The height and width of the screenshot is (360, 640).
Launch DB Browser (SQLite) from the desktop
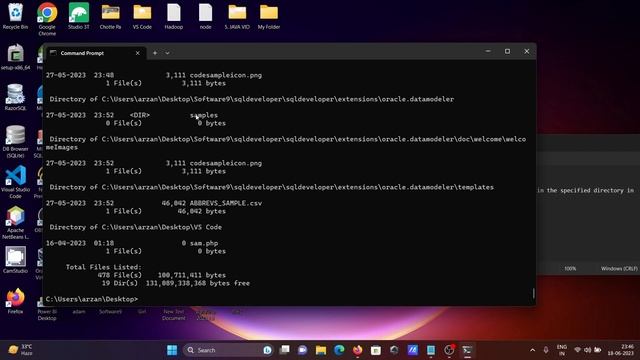16,141
